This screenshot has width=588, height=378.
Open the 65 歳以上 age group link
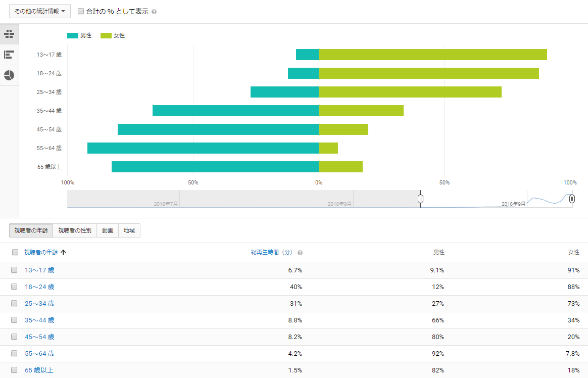[x=39, y=370]
